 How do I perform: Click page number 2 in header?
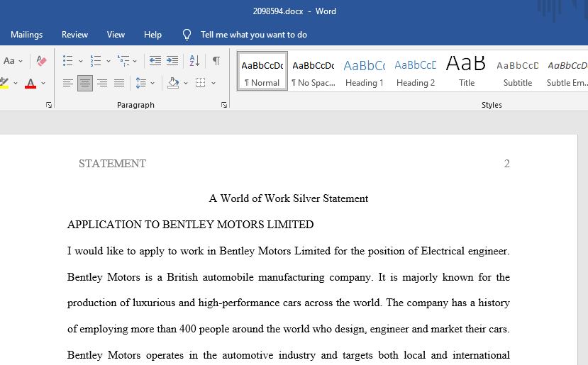tap(506, 164)
